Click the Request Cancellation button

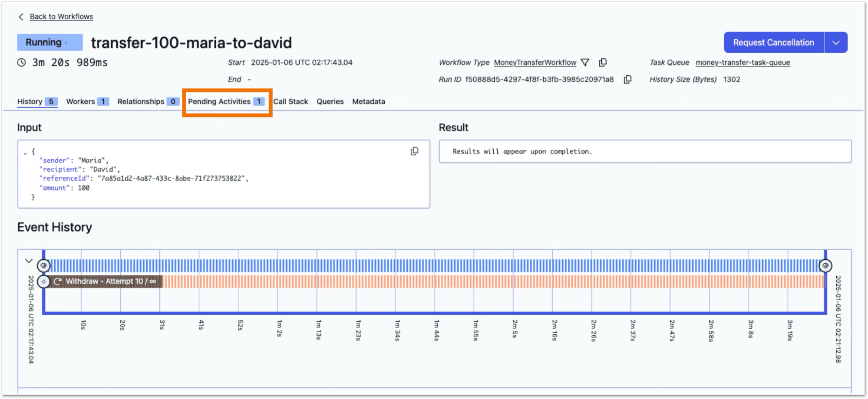(x=773, y=43)
